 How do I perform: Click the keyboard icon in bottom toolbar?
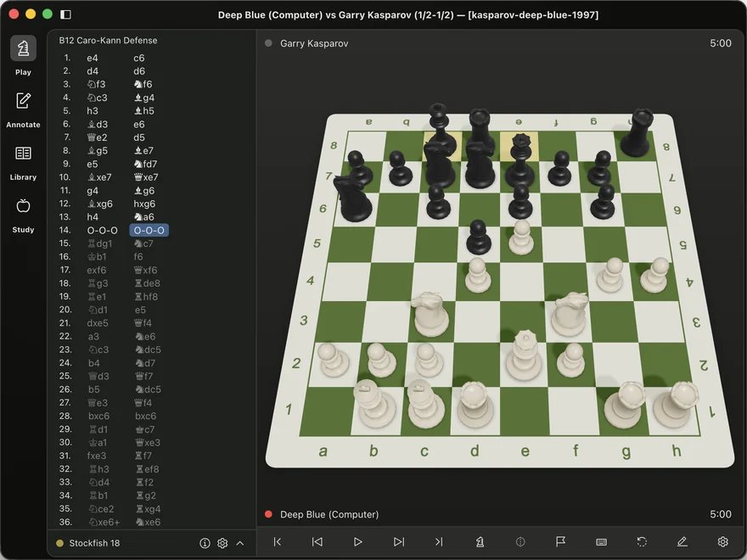coord(601,541)
